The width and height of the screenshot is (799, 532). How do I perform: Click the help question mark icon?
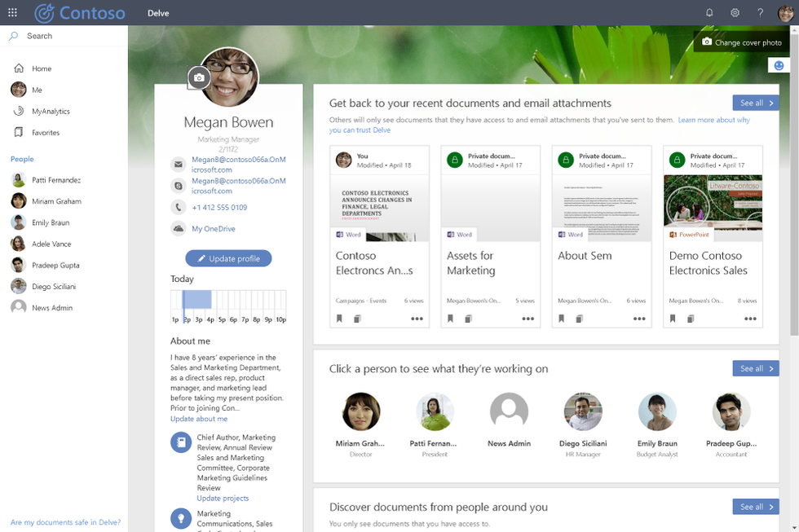[x=760, y=13]
